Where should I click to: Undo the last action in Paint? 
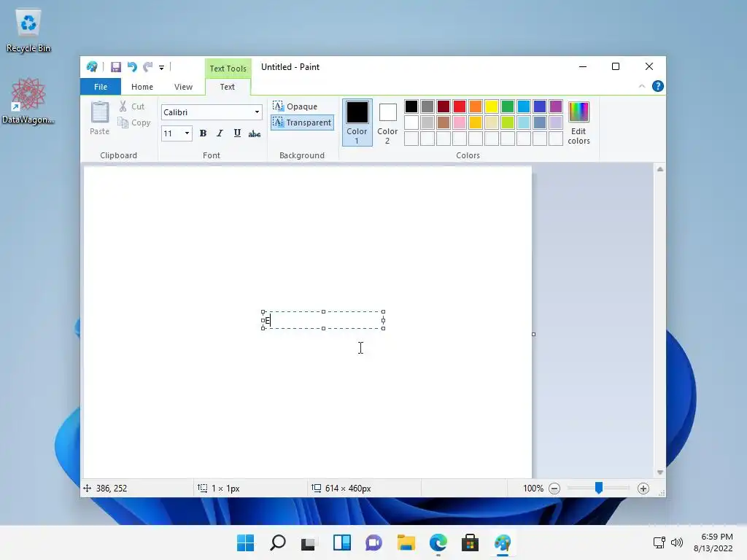(132, 67)
